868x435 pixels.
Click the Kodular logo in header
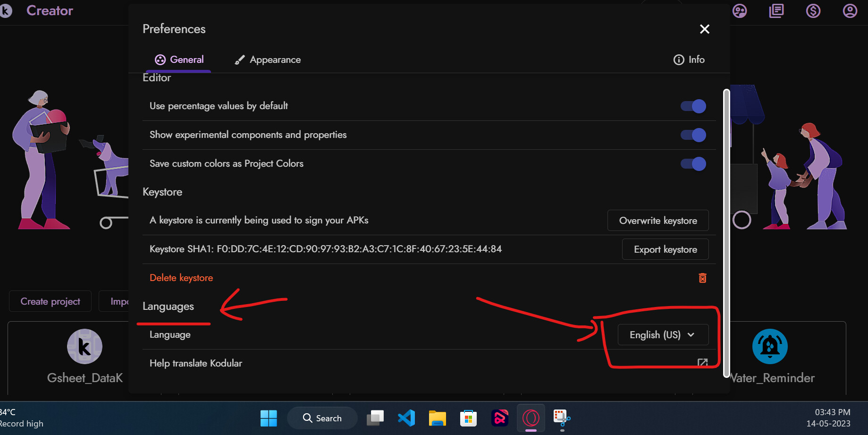click(6, 10)
